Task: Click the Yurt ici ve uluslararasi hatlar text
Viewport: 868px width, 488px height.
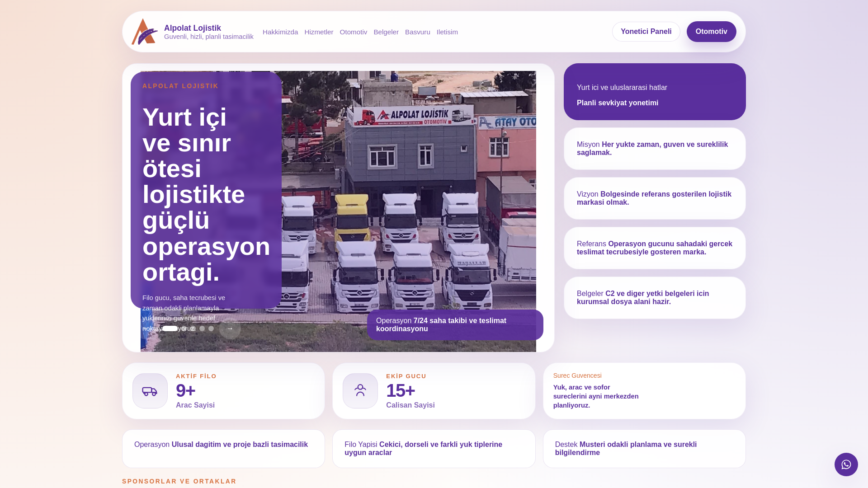Action: coord(622,88)
